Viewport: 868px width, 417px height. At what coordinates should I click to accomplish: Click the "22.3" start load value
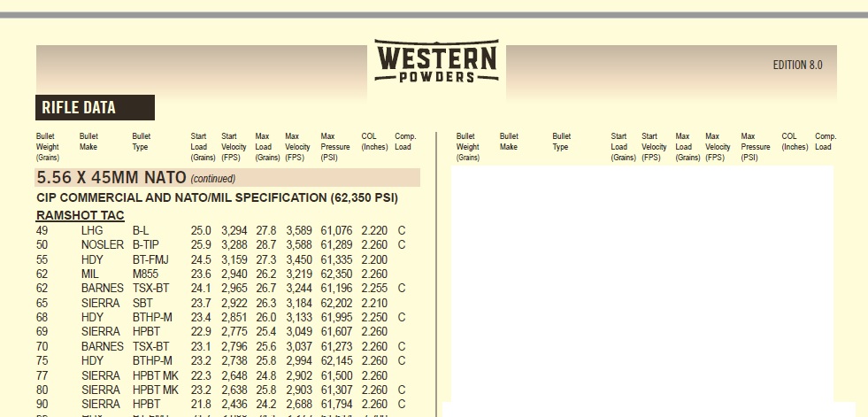tap(201, 376)
